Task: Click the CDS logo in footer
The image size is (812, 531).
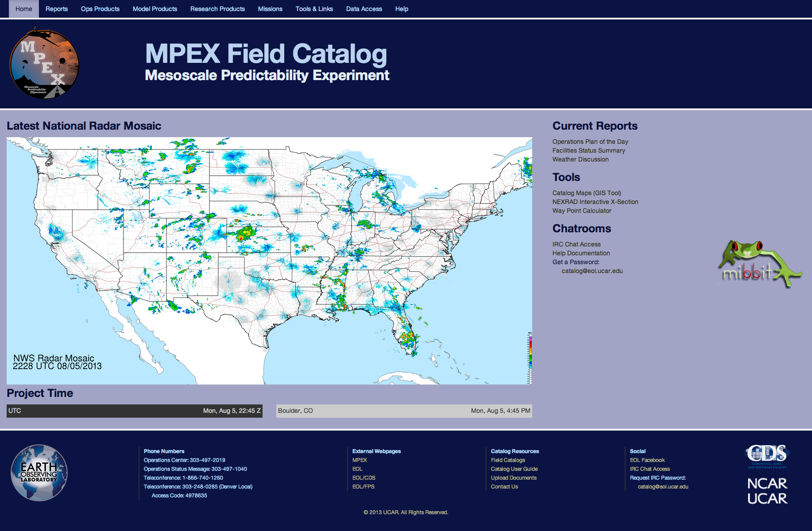Action: (767, 455)
